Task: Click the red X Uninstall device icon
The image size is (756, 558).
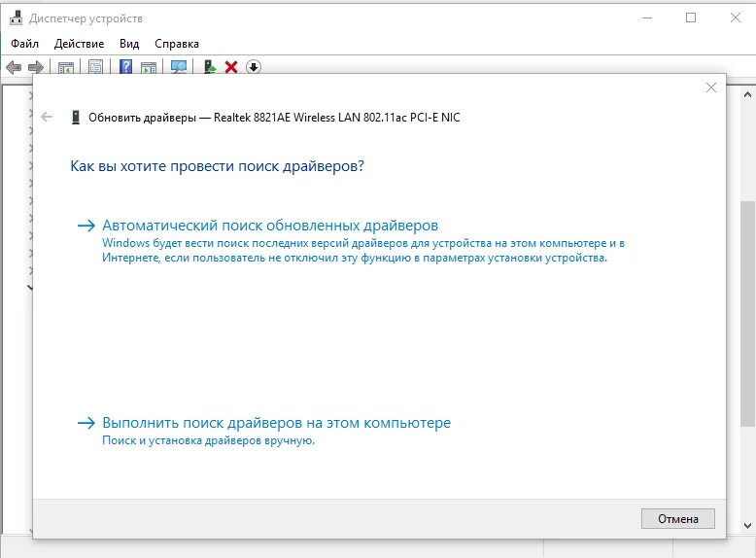Action: [x=231, y=67]
